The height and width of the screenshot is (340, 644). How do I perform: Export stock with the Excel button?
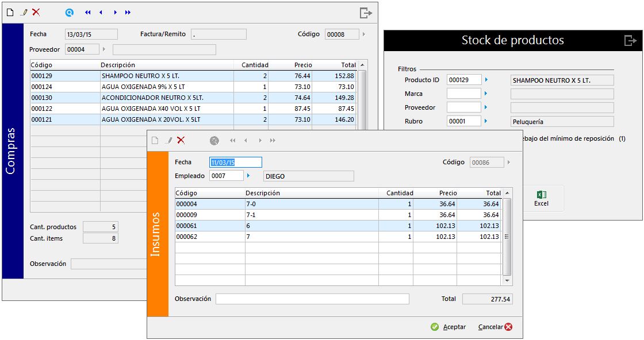point(541,199)
